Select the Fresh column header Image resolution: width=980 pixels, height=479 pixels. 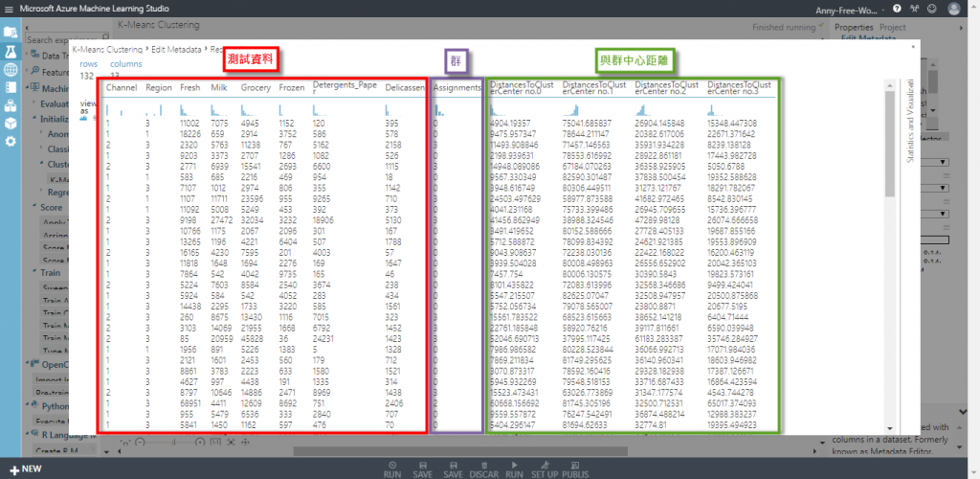click(x=190, y=88)
